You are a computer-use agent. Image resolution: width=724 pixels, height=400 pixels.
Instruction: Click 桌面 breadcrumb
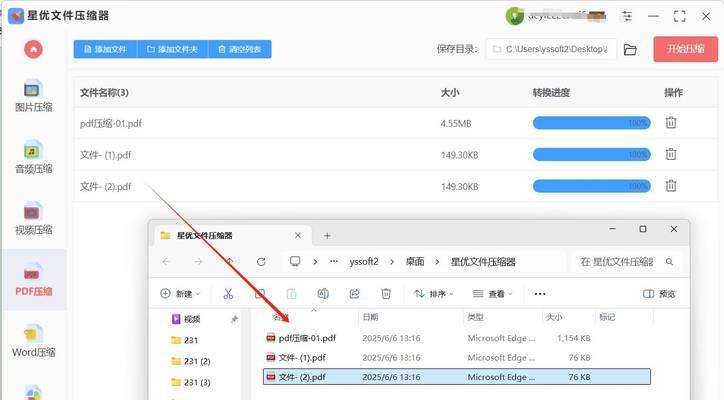[x=415, y=262]
